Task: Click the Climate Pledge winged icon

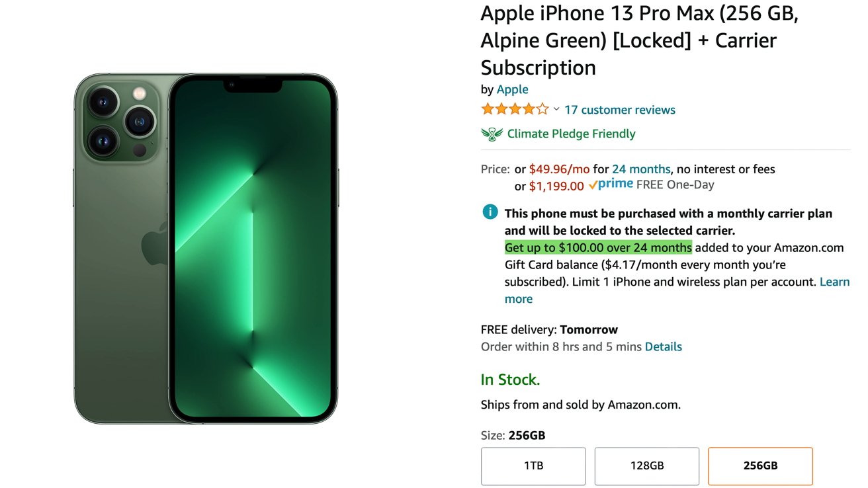Action: pyautogui.click(x=492, y=134)
